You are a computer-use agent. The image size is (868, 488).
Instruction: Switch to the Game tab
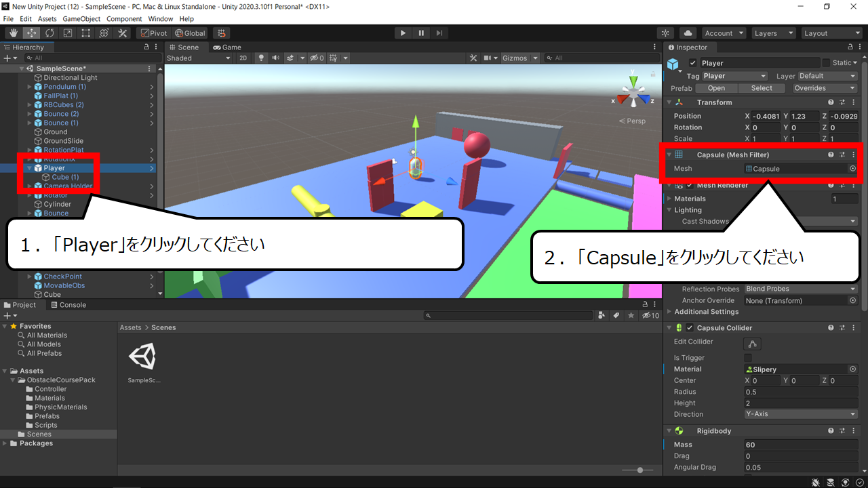(x=227, y=47)
